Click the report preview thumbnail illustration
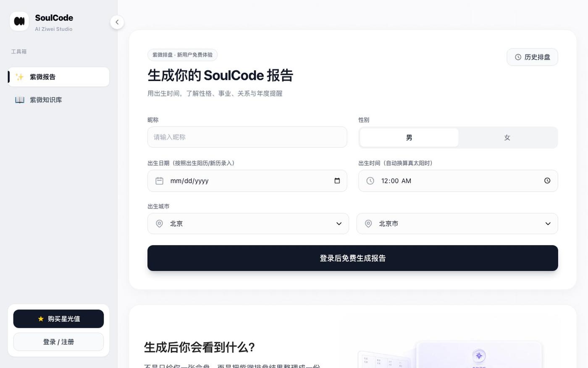The width and height of the screenshot is (588, 368). [450, 355]
